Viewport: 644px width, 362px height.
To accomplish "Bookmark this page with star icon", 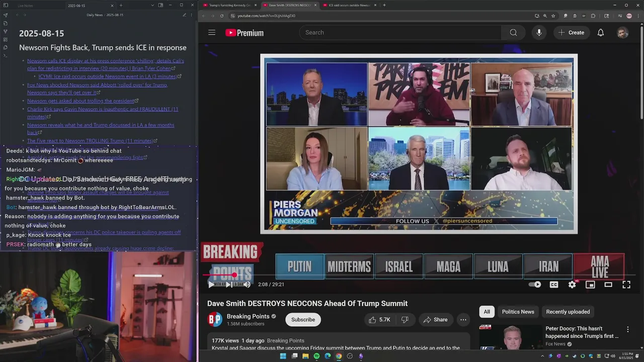I will pos(553,16).
